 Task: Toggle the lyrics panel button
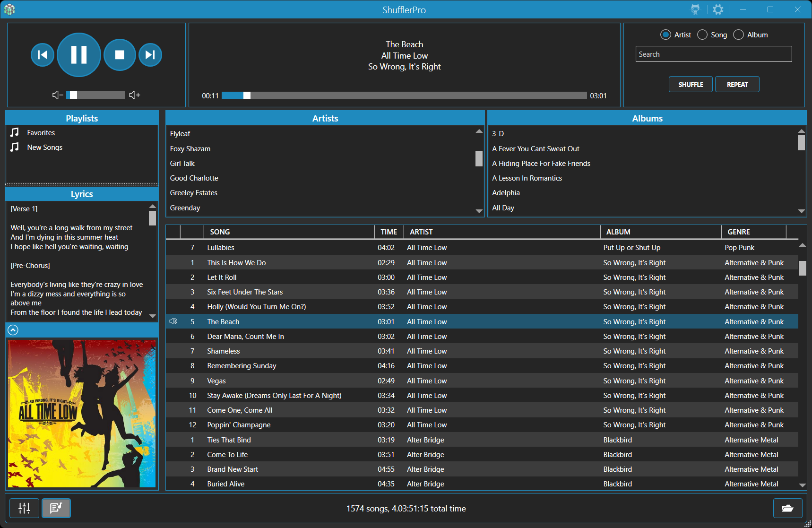tap(56, 508)
